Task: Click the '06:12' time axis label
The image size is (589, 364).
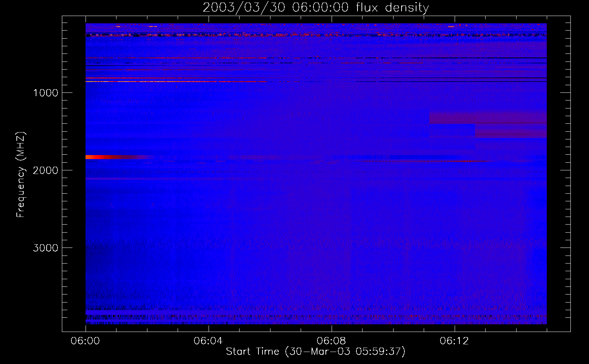Action: [454, 341]
